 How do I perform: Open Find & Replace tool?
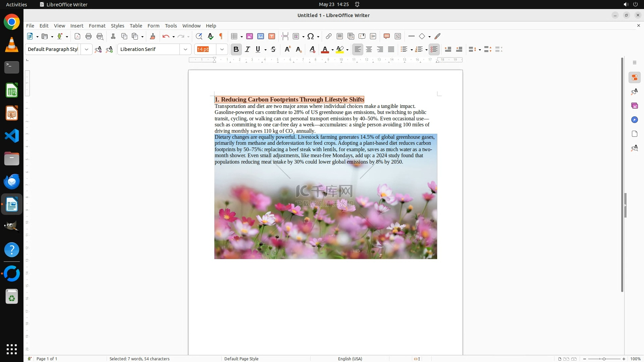coord(199,36)
